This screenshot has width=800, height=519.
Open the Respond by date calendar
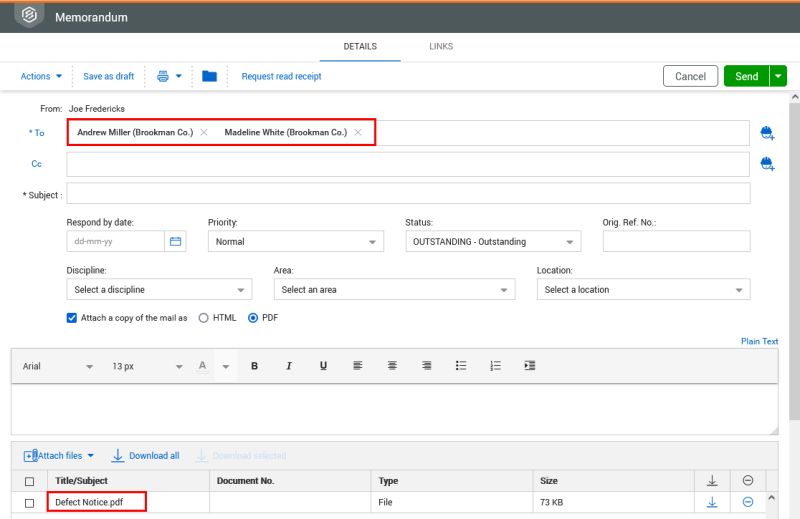click(x=176, y=241)
